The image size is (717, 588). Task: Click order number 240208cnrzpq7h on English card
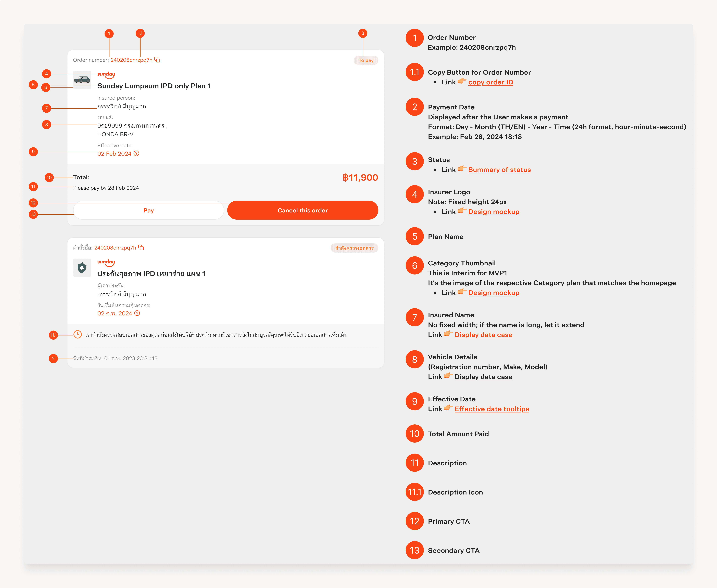point(131,60)
